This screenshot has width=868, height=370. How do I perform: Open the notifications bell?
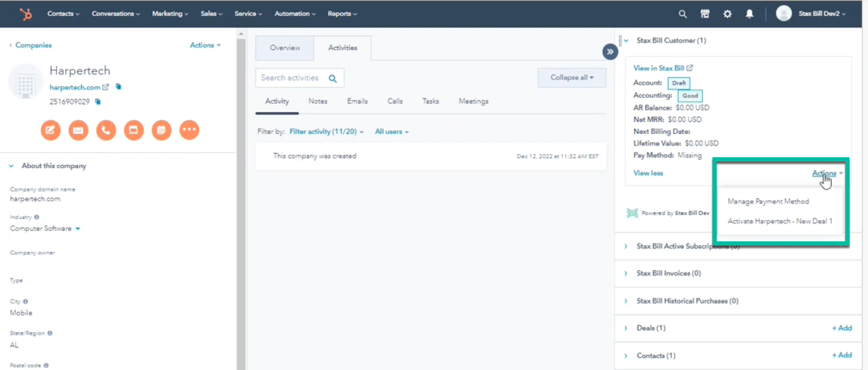[x=749, y=14]
